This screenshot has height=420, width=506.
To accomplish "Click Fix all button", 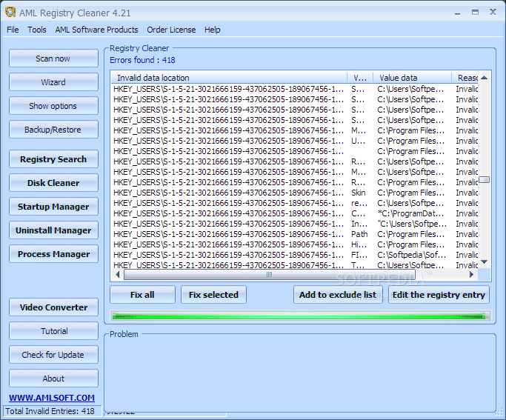I will coord(142,295).
